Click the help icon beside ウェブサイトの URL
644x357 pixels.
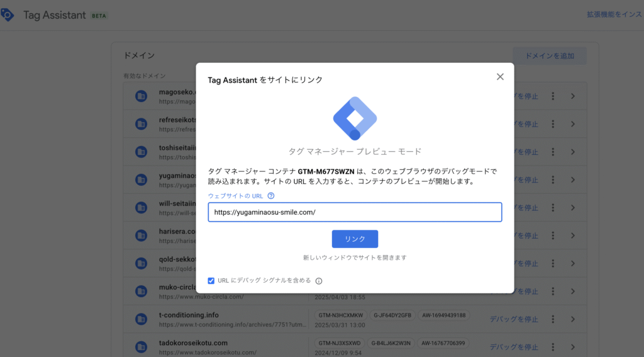(x=271, y=196)
